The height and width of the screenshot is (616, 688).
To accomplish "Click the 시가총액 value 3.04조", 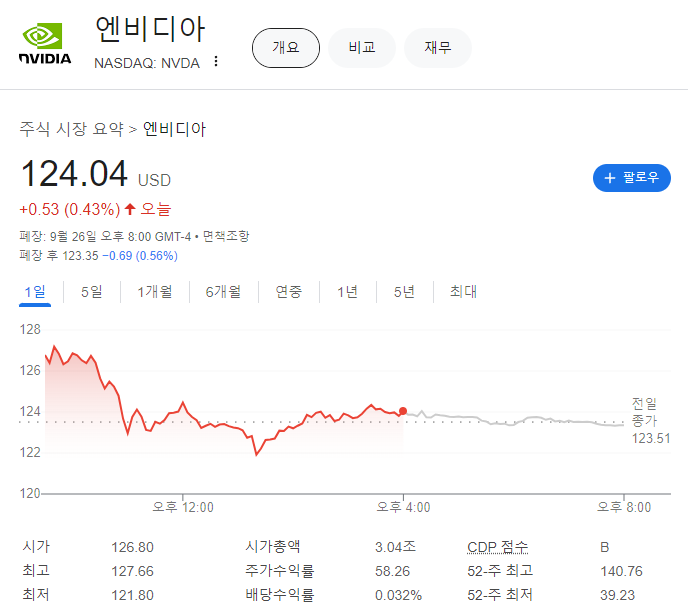I will tap(395, 547).
